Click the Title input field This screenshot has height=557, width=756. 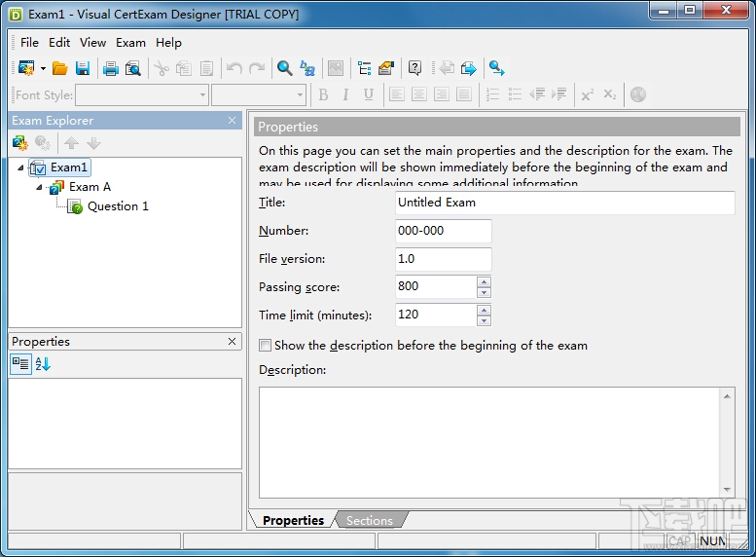tap(564, 203)
